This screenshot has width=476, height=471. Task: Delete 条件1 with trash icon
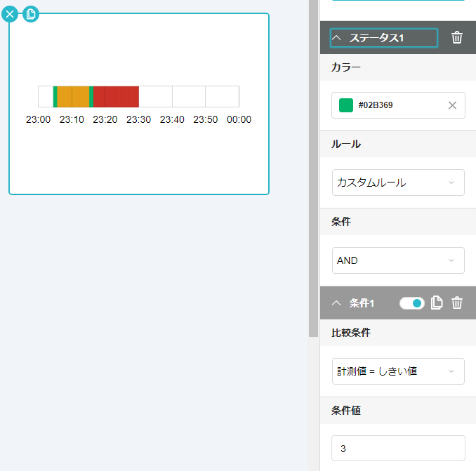457,303
